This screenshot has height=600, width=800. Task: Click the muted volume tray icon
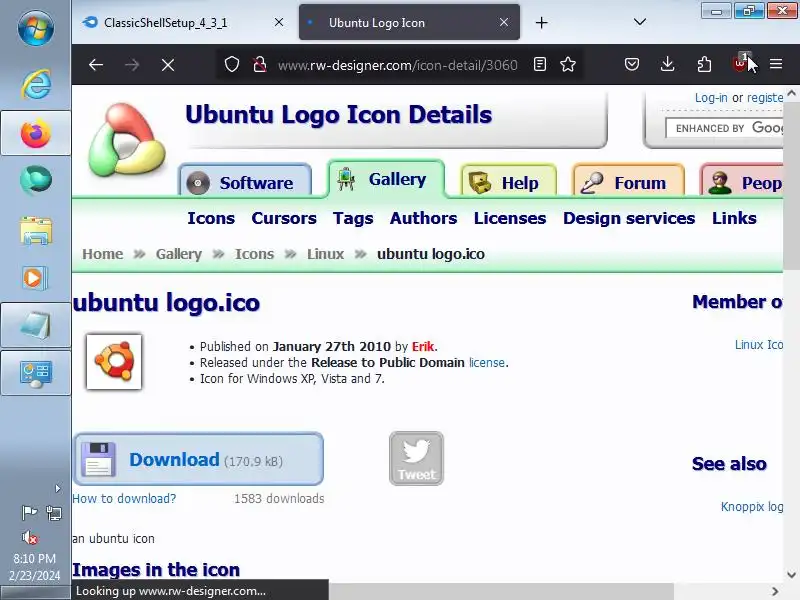pyautogui.click(x=30, y=537)
